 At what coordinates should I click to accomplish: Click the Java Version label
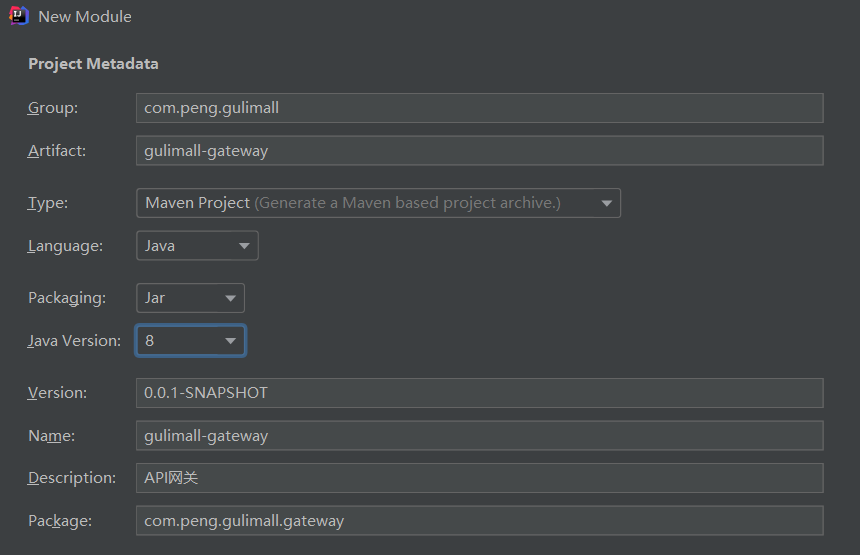click(x=74, y=341)
